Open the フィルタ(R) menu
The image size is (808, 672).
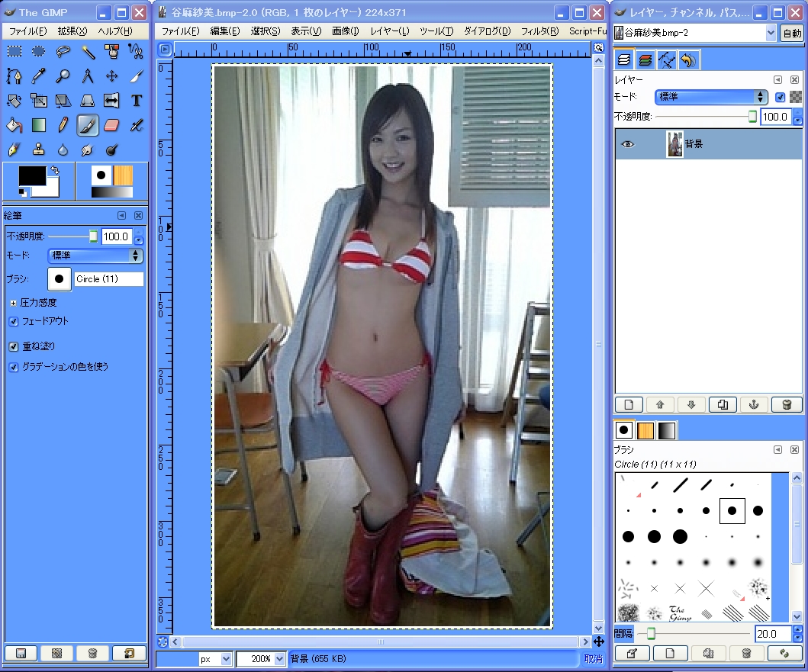pyautogui.click(x=539, y=31)
